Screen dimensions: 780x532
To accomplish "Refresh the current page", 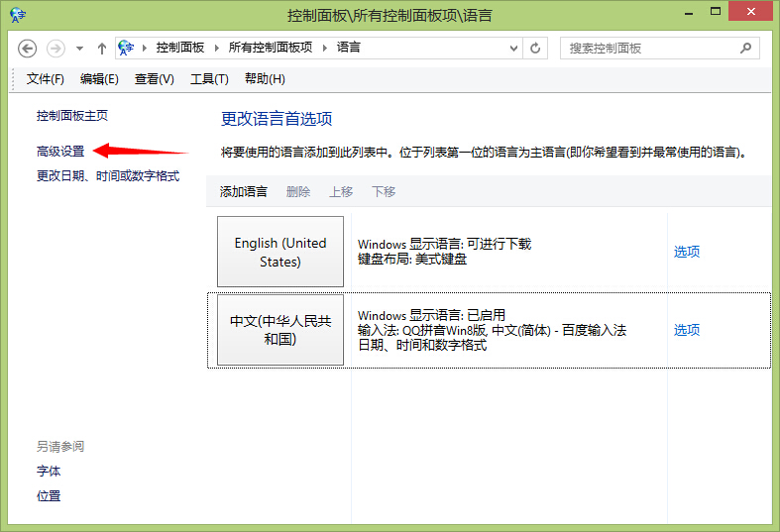I will [535, 49].
